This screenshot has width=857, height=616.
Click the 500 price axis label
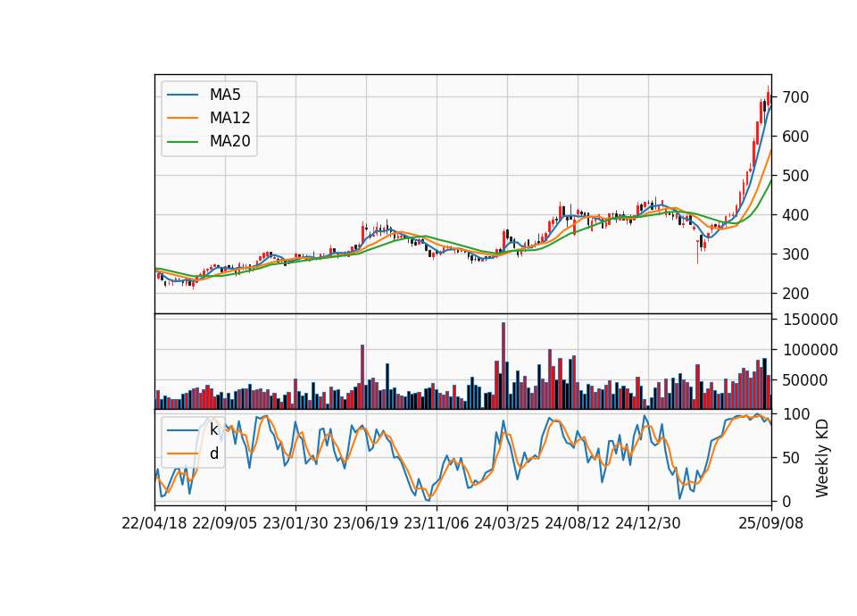point(795,176)
